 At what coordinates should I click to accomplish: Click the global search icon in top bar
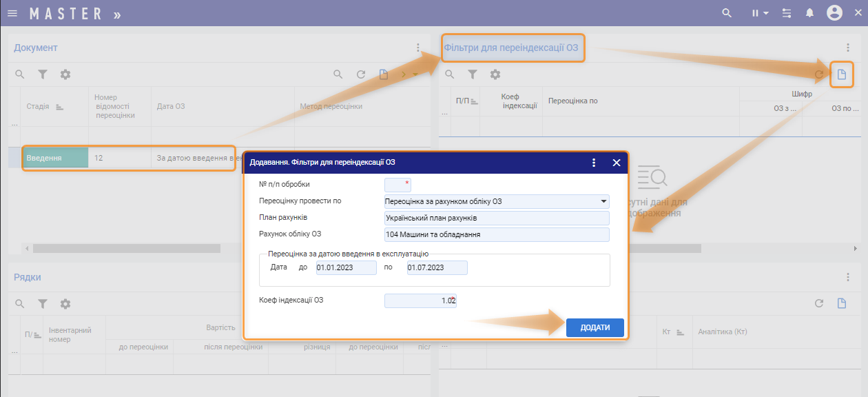726,13
